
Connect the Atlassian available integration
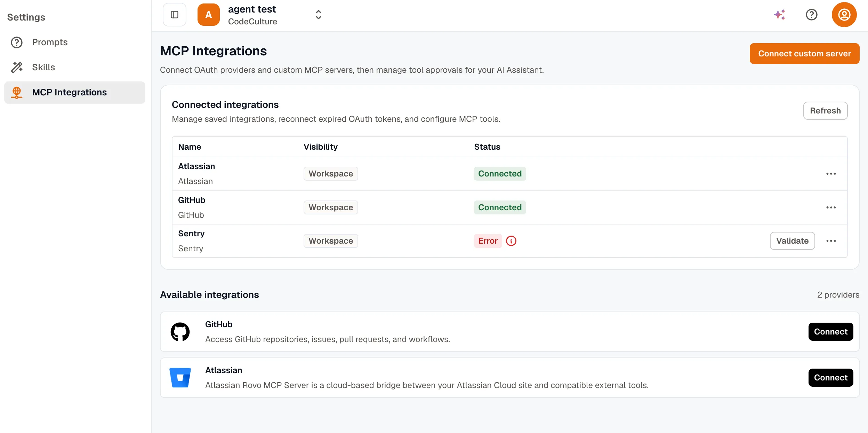pos(831,378)
